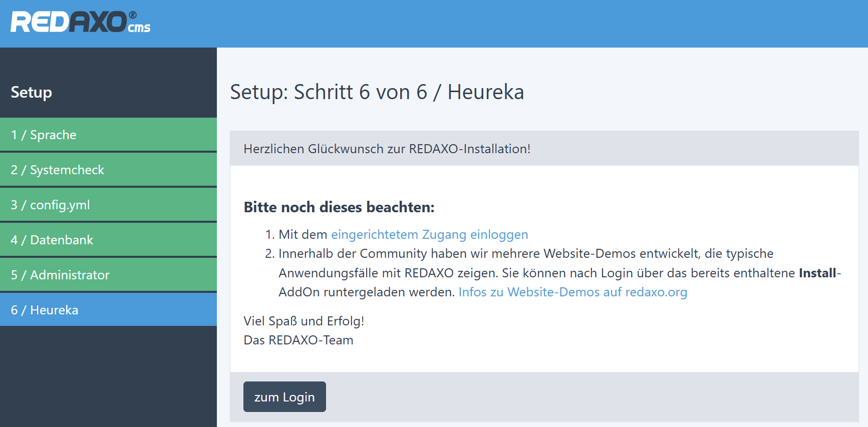
Task: Open step 1 / Sprache
Action: pyautogui.click(x=44, y=135)
